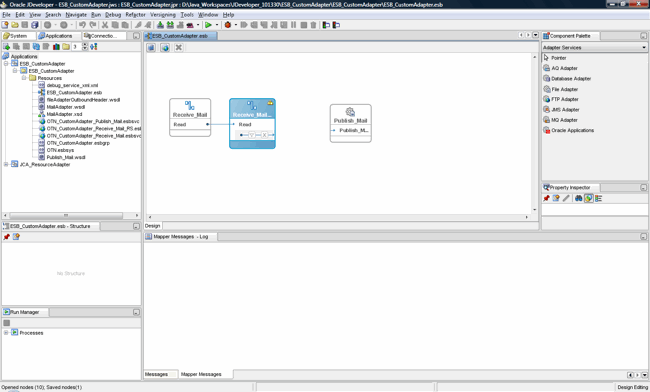Screen dimensions: 650x392
Task: Switch to the System navigator tab
Action: tap(18, 36)
